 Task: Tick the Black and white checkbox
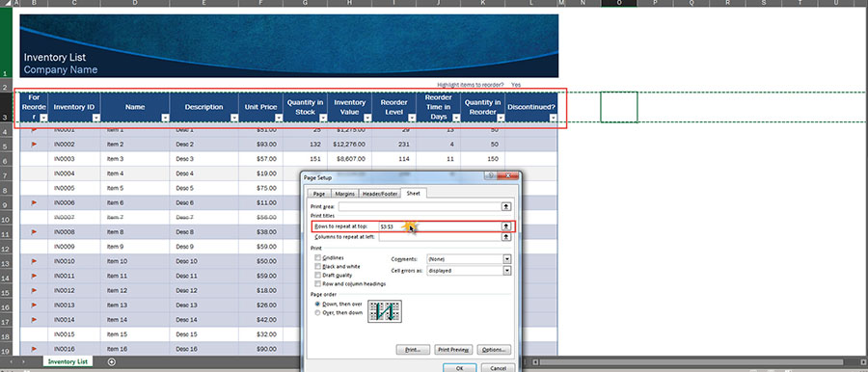pyautogui.click(x=317, y=266)
